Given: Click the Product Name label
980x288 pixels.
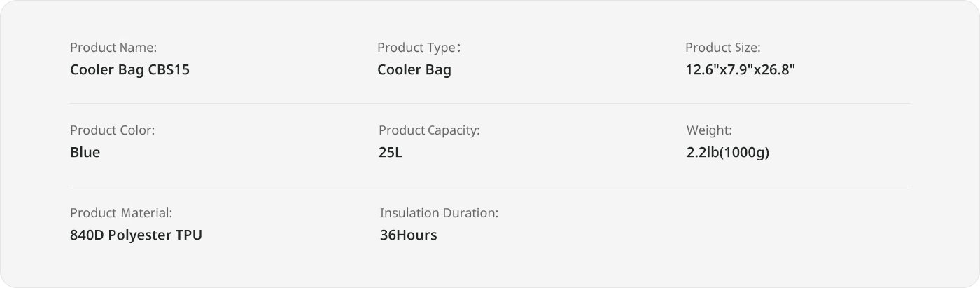Looking at the screenshot, I should coord(113,48).
